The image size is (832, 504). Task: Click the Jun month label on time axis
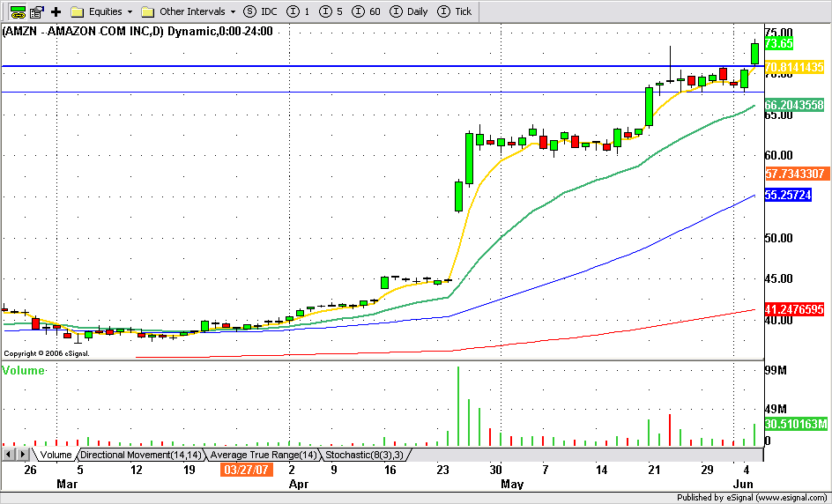pos(743,484)
